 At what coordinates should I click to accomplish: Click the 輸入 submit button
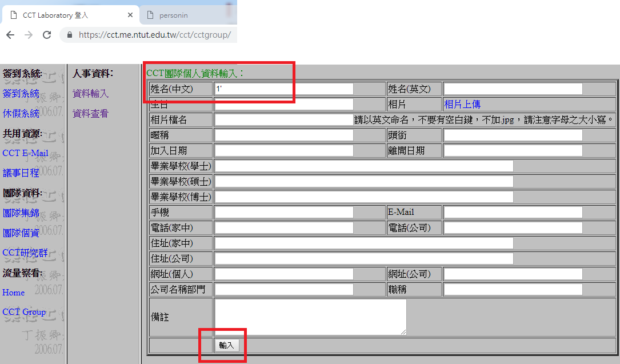pyautogui.click(x=226, y=345)
